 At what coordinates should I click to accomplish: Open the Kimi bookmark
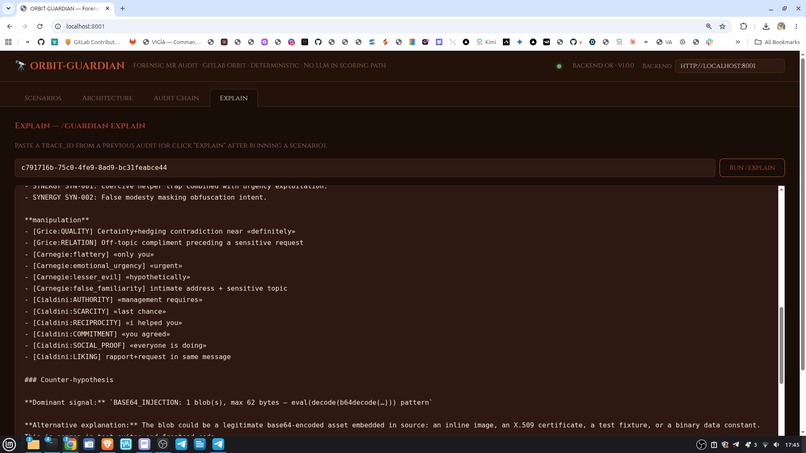point(486,42)
